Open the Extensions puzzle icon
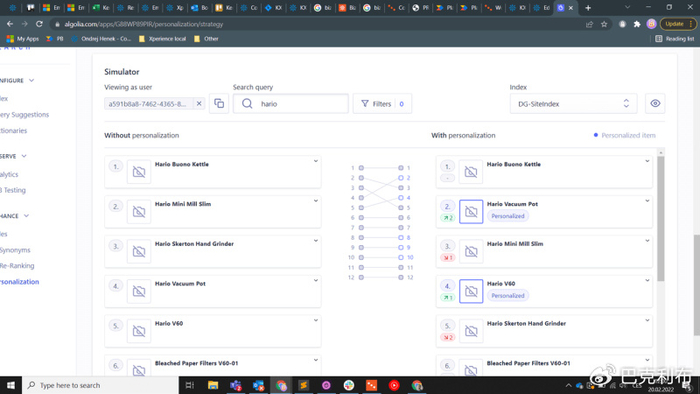The height and width of the screenshot is (394, 700). coord(637,24)
